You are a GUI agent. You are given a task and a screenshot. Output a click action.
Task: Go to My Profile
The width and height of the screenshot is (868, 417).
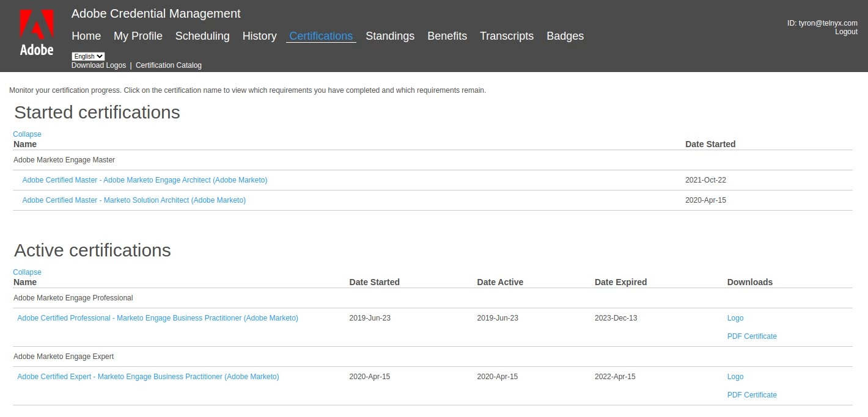[x=138, y=36]
